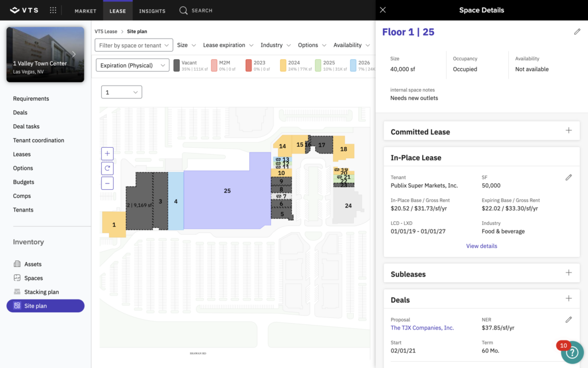Viewport: 588px width, 368px height.
Task: Edit the In-Place Lease pencil icon
Action: (568, 178)
